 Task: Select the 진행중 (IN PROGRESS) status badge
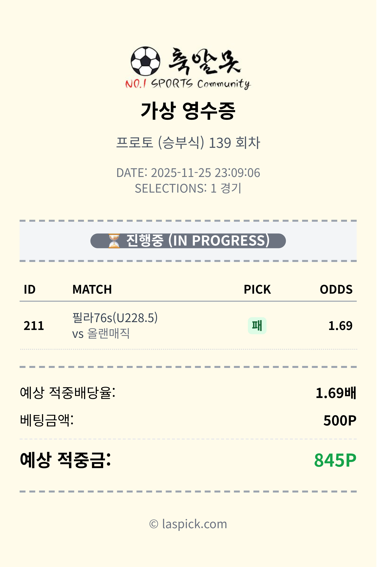188,241
